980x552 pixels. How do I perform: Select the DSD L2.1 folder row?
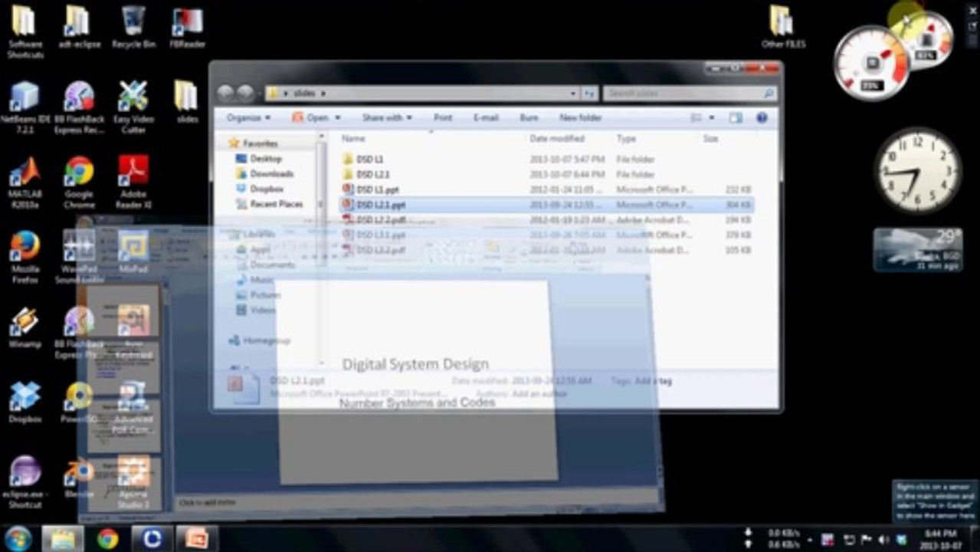(x=546, y=175)
